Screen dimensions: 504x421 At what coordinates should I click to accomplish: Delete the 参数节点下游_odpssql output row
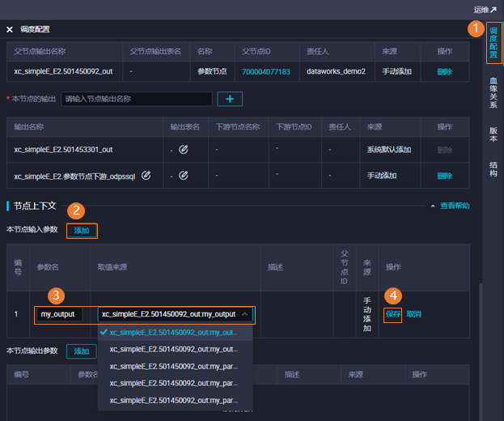[x=444, y=176]
